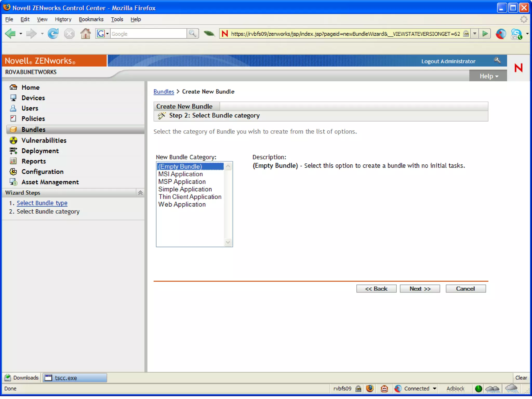The width and height of the screenshot is (532, 399).
Task: Click the Vulnerabilities sidebar icon
Action: [x=13, y=141]
